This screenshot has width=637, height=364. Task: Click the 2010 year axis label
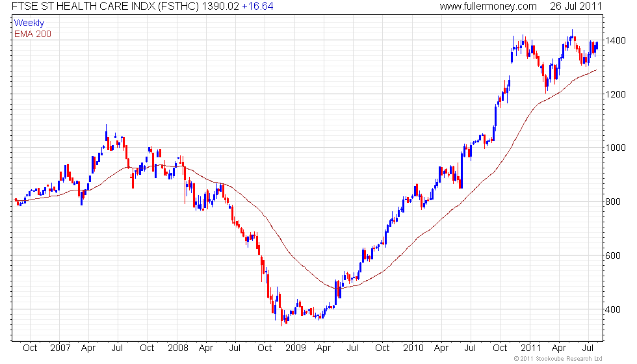[x=413, y=348]
